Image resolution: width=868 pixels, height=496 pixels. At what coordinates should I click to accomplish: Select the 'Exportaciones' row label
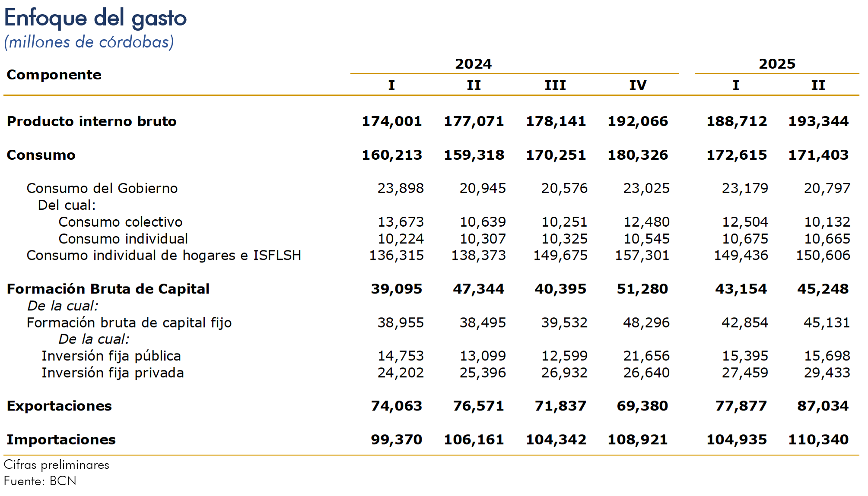pyautogui.click(x=59, y=406)
